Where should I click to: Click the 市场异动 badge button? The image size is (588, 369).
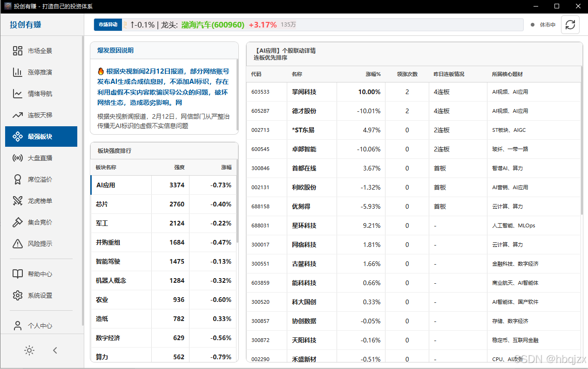tap(108, 25)
